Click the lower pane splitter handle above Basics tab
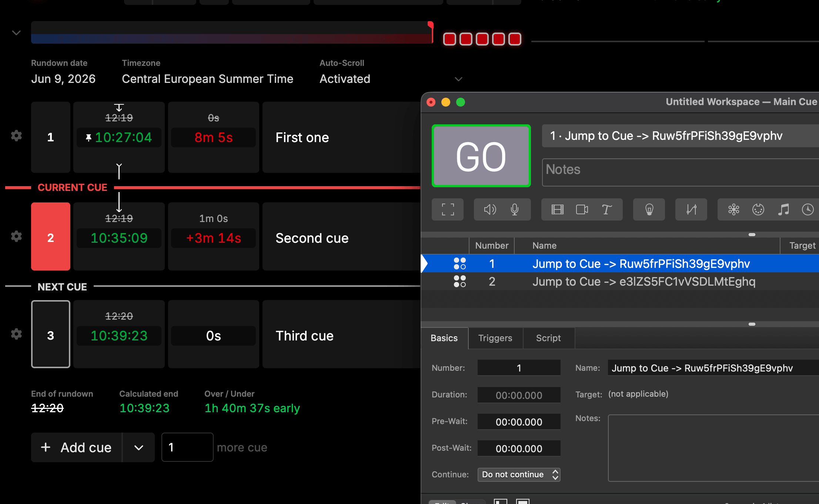819x504 pixels. pyautogui.click(x=752, y=324)
